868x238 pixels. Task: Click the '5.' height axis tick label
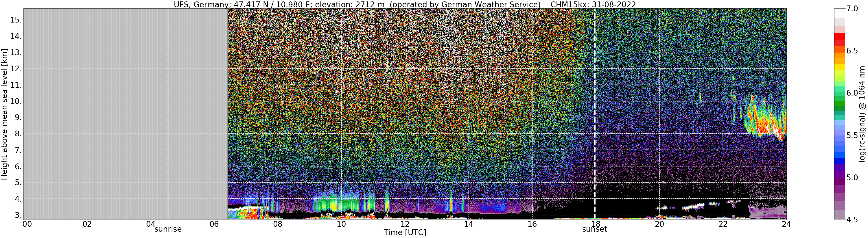pyautogui.click(x=18, y=183)
